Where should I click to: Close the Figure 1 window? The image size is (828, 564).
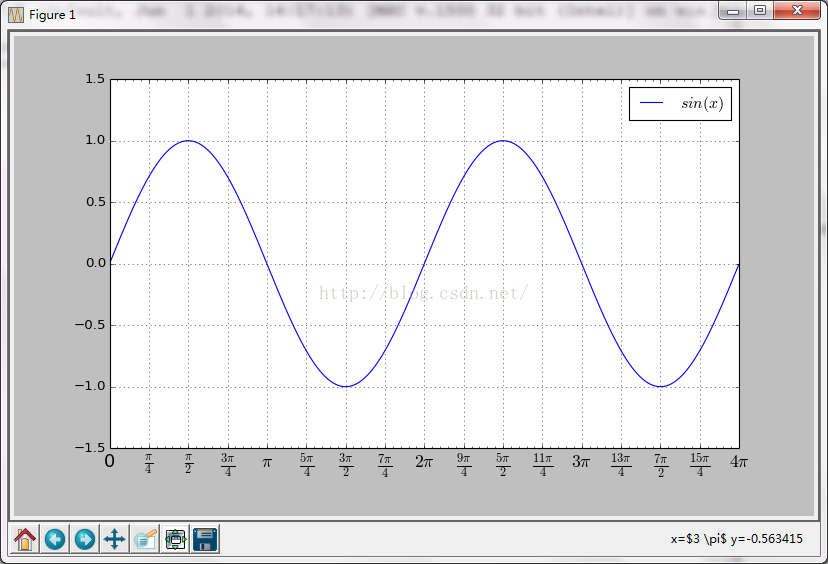pyautogui.click(x=797, y=11)
